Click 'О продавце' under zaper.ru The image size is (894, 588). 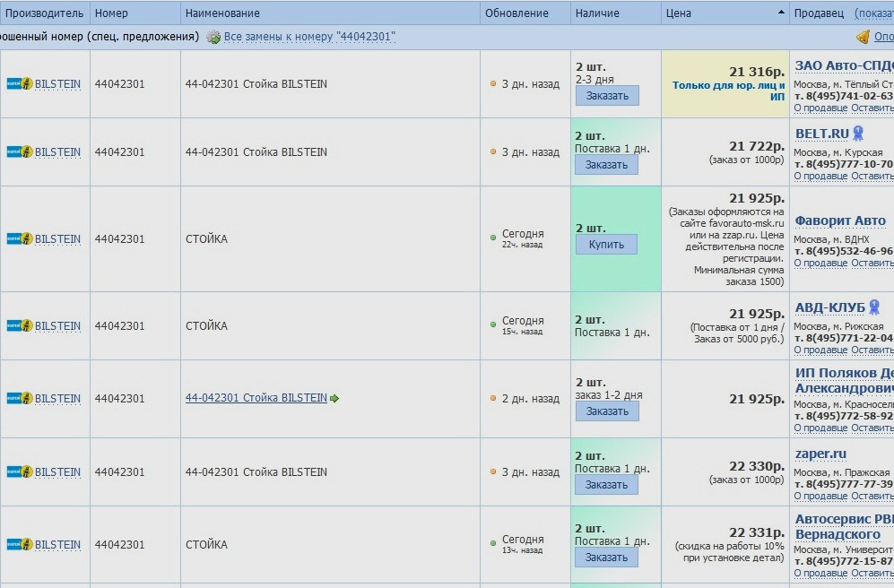tap(821, 497)
